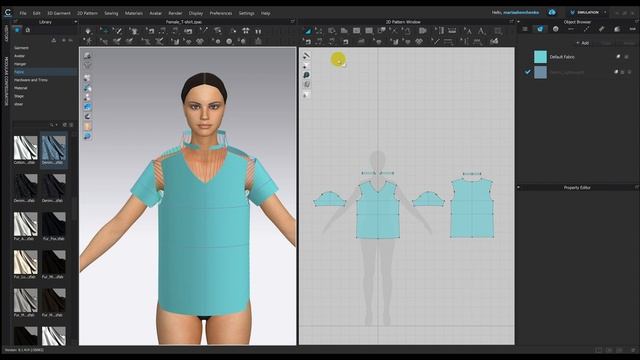The height and width of the screenshot is (360, 640).
Task: Open the Sewing menu
Action: click(111, 13)
